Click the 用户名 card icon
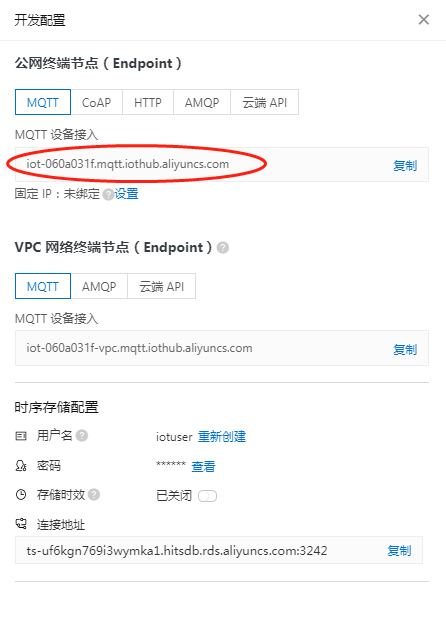This screenshot has height=620, width=446. click(x=21, y=436)
